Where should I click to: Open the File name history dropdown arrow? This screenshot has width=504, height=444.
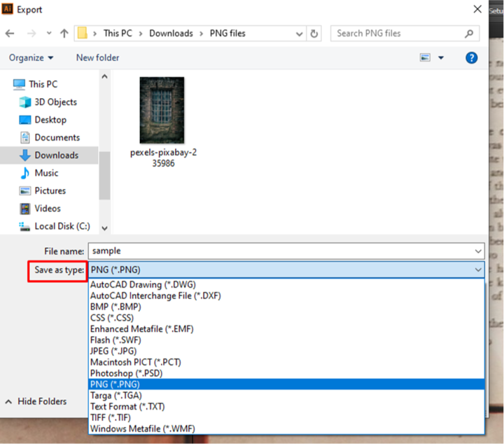(x=478, y=251)
